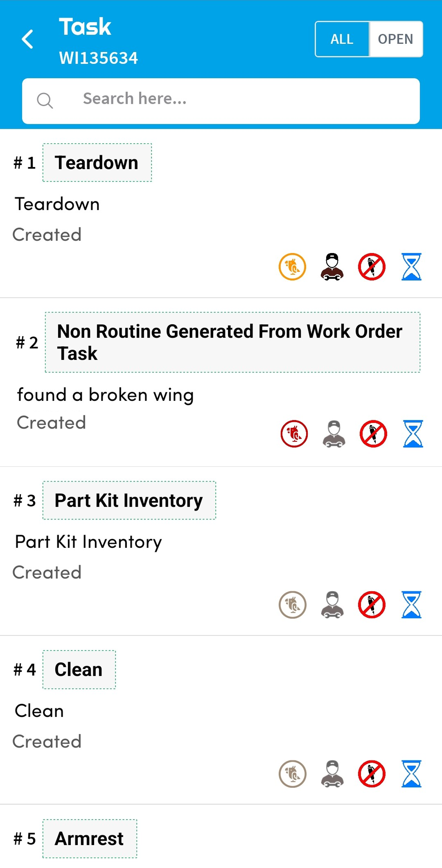442x868 pixels.
Task: Open the Armrest task title
Action: [x=90, y=839]
